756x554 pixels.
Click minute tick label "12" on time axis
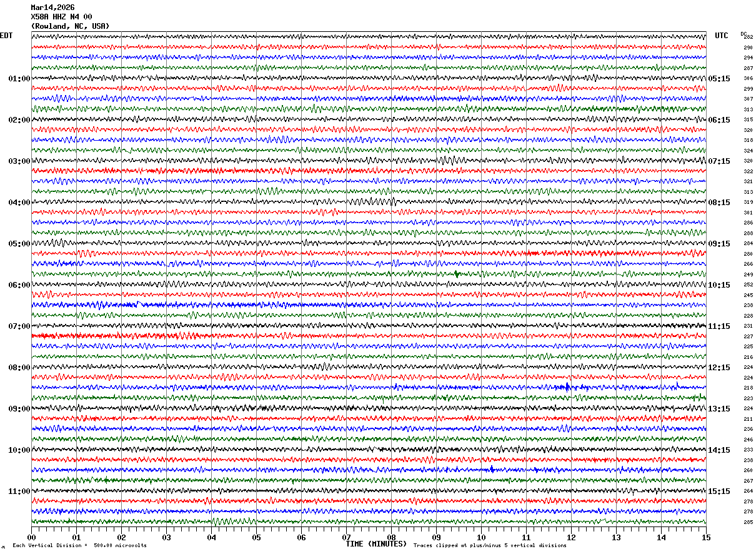(x=571, y=537)
